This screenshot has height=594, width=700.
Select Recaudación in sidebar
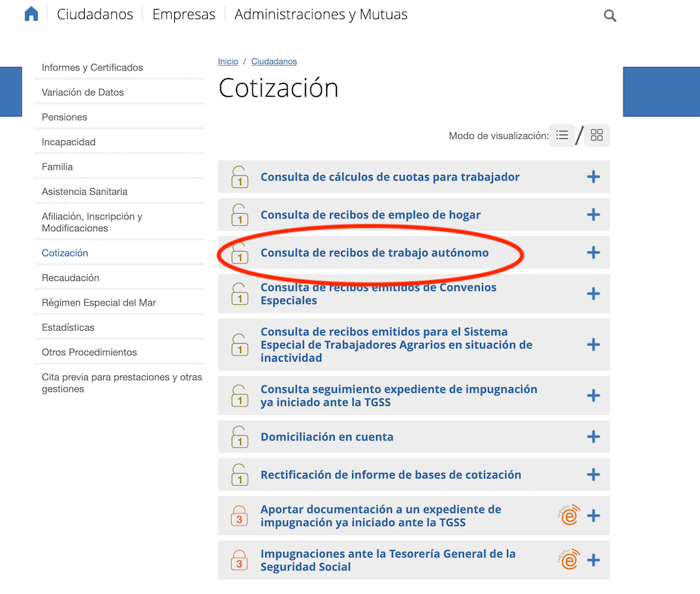pyautogui.click(x=70, y=278)
